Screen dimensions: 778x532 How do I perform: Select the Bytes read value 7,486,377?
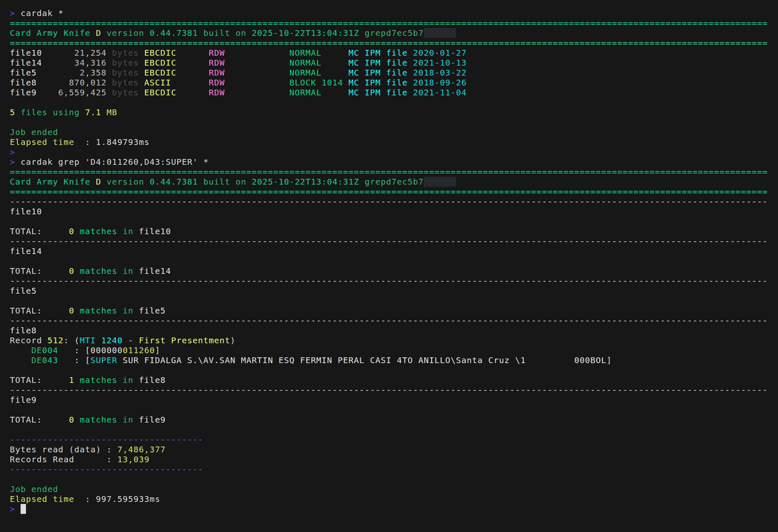141,449
